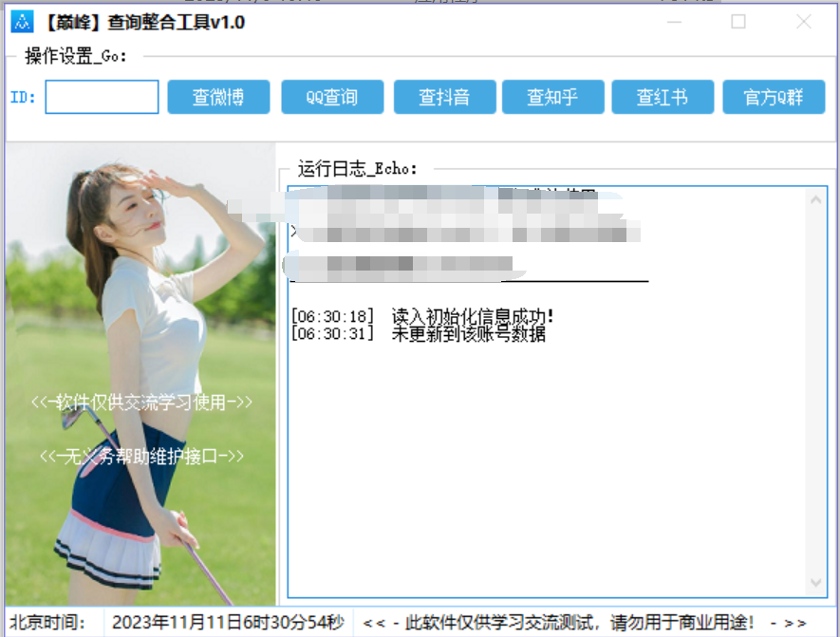Open the 官方Q群 link button
The height and width of the screenshot is (637, 840).
(x=773, y=97)
